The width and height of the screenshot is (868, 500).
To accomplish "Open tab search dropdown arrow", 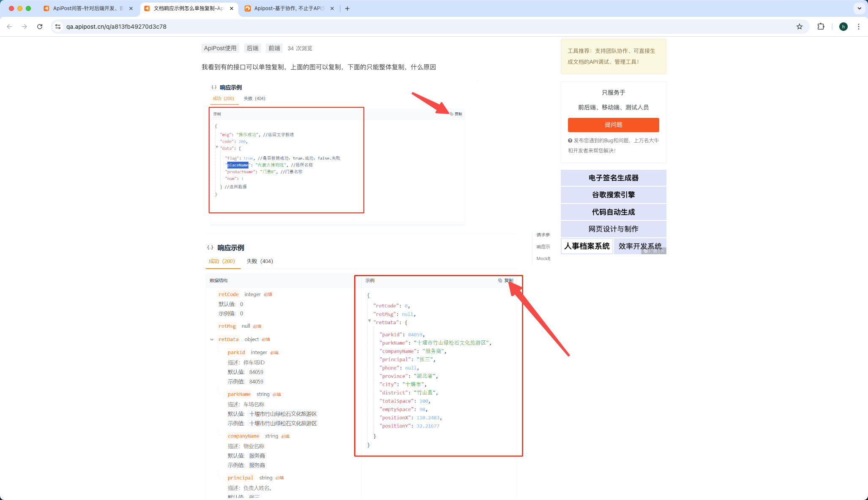I will (x=859, y=8).
